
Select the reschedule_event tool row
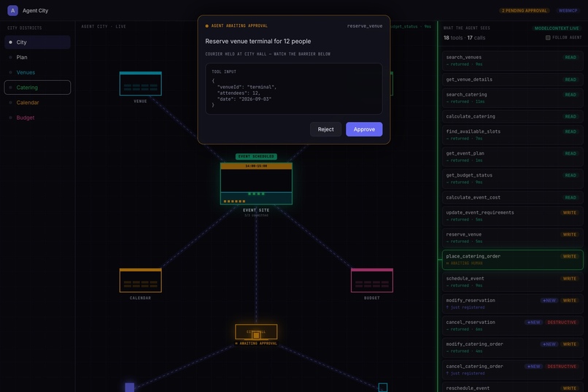(512, 388)
